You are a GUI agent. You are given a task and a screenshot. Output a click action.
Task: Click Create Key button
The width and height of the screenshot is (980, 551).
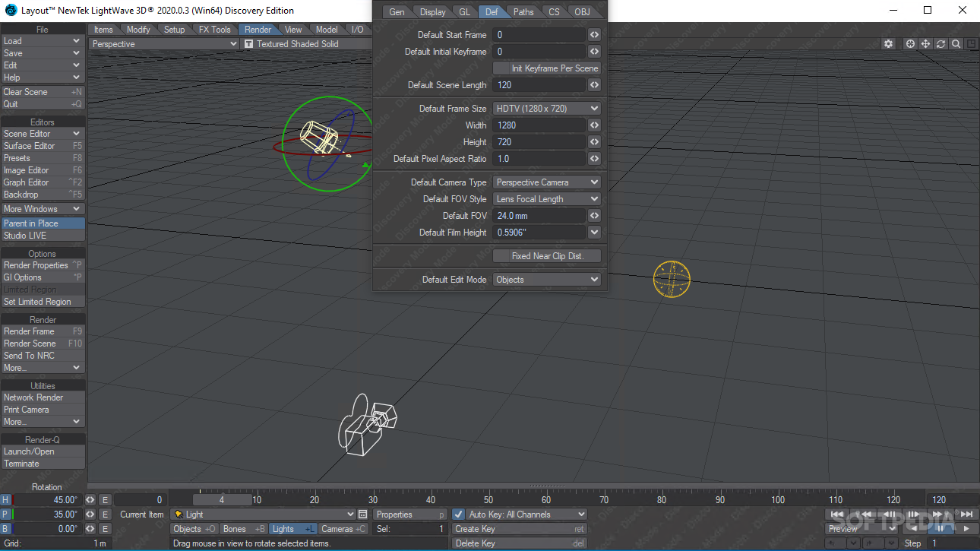pyautogui.click(x=520, y=529)
